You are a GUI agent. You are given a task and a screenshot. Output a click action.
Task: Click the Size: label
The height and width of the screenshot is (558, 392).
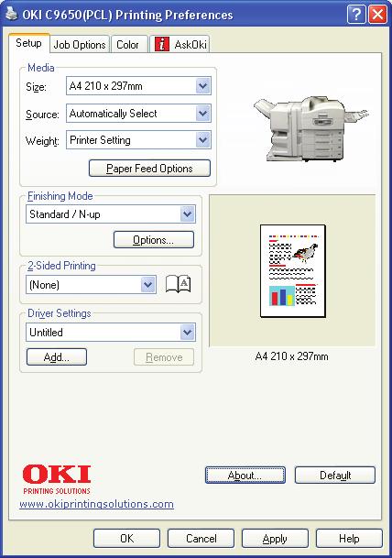(36, 87)
